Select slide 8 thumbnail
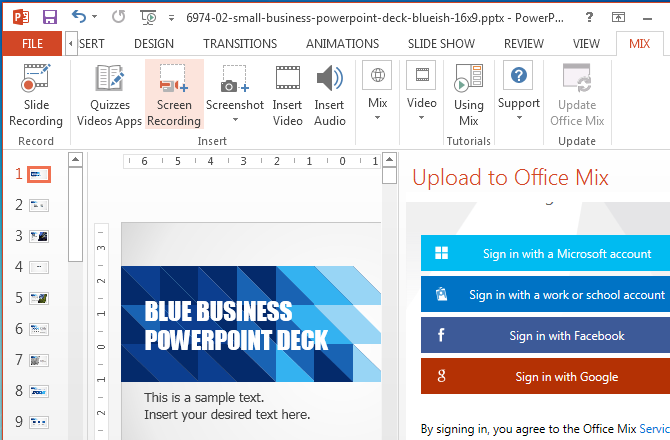Image resolution: width=670 pixels, height=440 pixels. (x=39, y=391)
